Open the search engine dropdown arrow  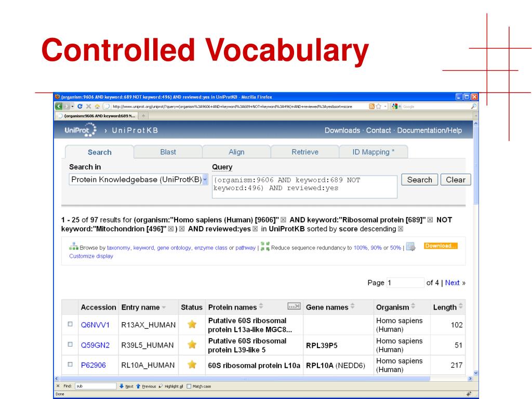click(x=400, y=107)
